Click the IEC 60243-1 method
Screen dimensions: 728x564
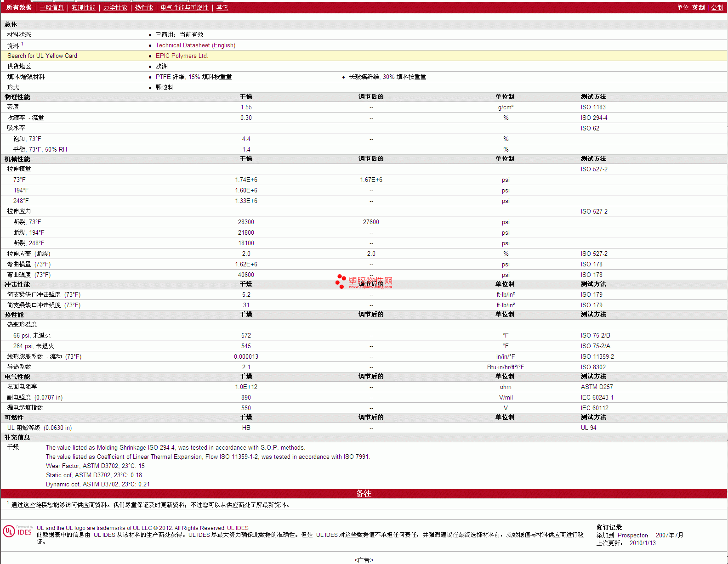pyautogui.click(x=597, y=397)
